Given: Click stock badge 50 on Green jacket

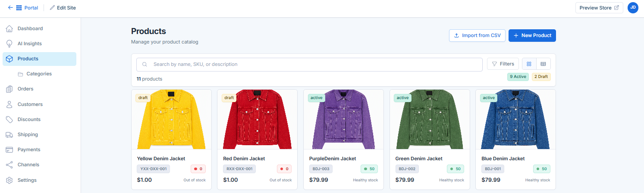Looking at the screenshot, I should (x=456, y=169).
